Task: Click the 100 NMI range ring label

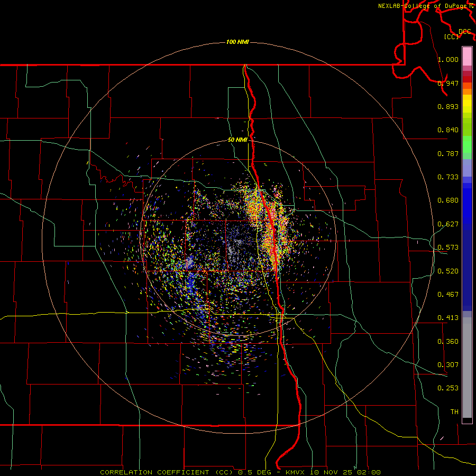Action: coord(237,42)
